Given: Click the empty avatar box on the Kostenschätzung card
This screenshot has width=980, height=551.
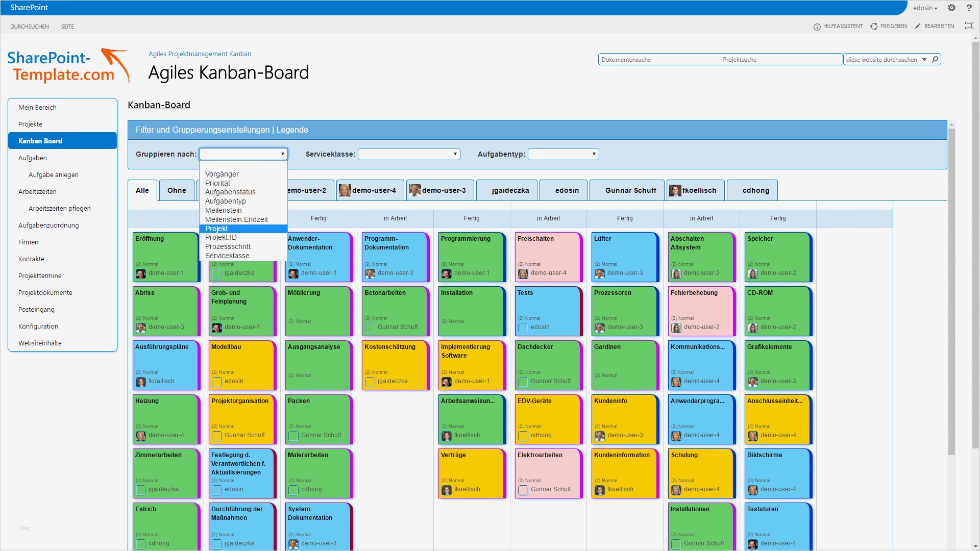Looking at the screenshot, I should [x=370, y=382].
